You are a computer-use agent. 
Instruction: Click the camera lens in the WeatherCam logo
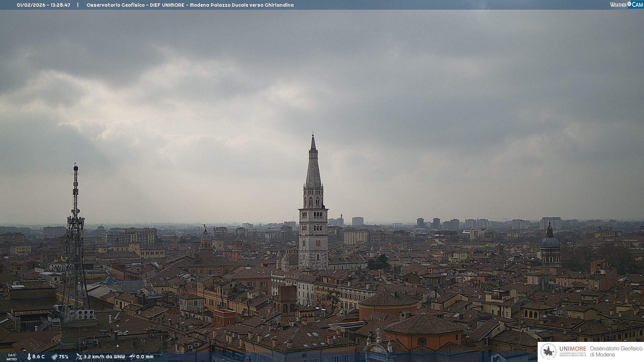click(x=629, y=4)
